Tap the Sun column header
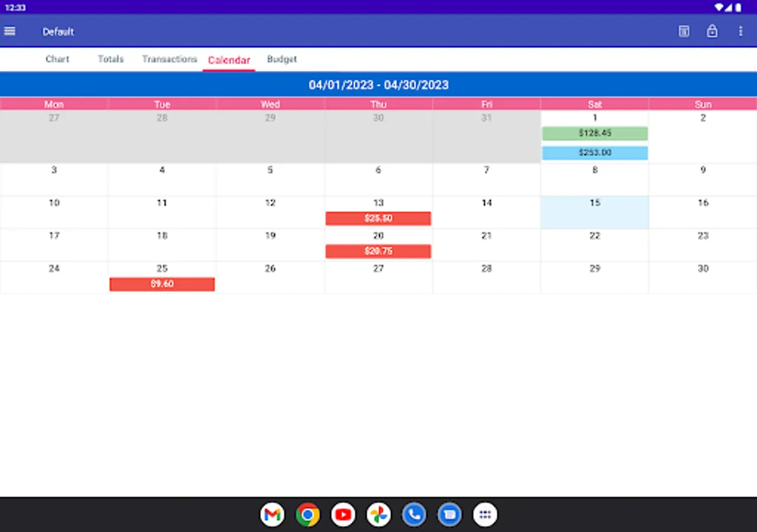This screenshot has height=532, width=757. (703, 104)
